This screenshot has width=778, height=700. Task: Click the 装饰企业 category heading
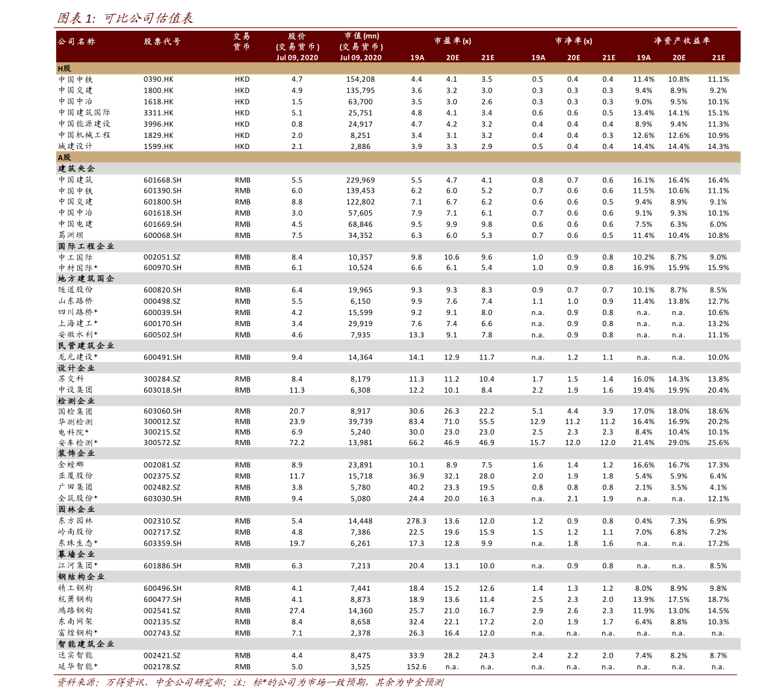(x=76, y=453)
